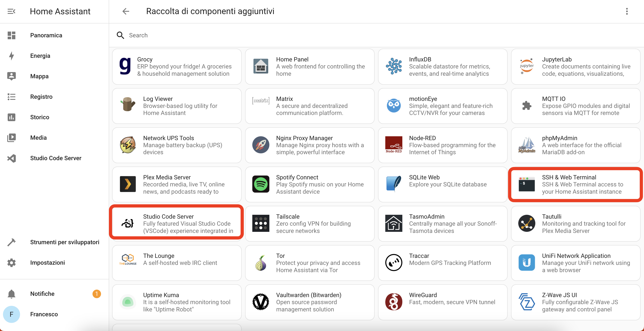Click the Search input field
644x331 pixels.
tap(376, 35)
